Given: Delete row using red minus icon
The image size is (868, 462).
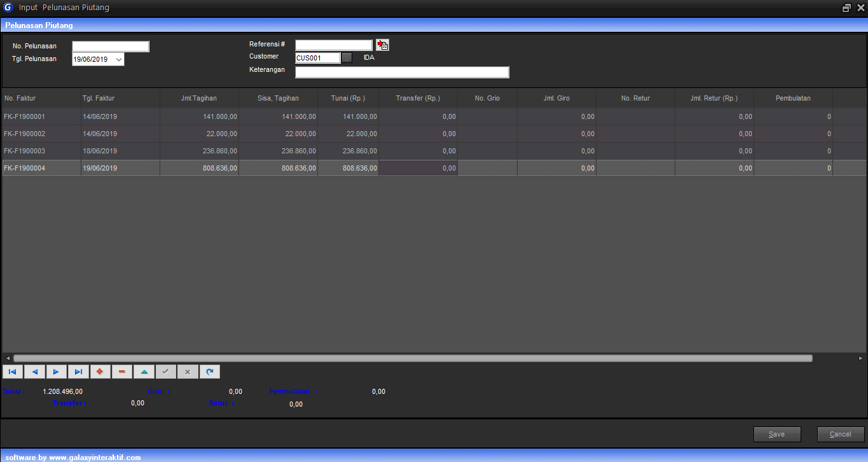Looking at the screenshot, I should [x=122, y=372].
